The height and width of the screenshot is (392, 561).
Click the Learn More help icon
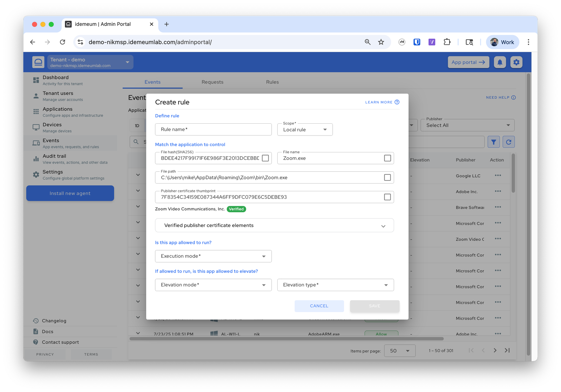click(397, 102)
